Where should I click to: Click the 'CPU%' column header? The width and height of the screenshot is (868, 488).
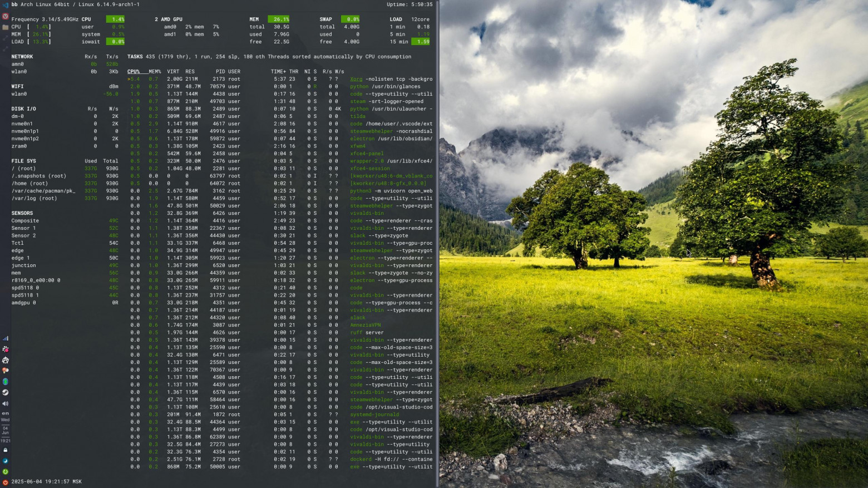point(134,72)
